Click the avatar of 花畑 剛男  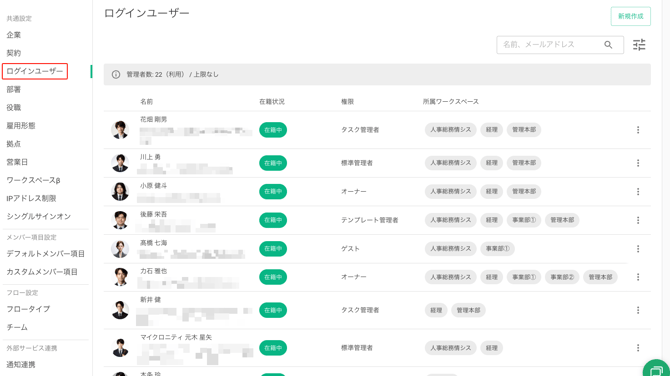[120, 130]
